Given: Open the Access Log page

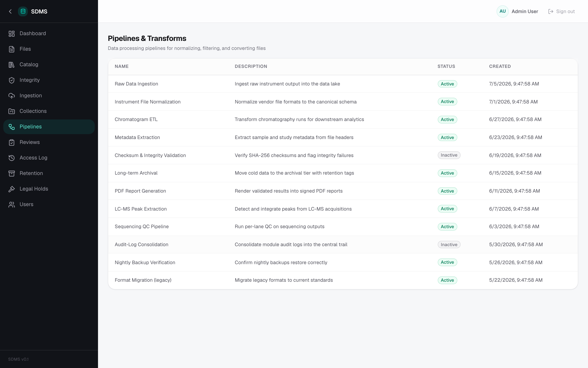Looking at the screenshot, I should tap(49, 158).
